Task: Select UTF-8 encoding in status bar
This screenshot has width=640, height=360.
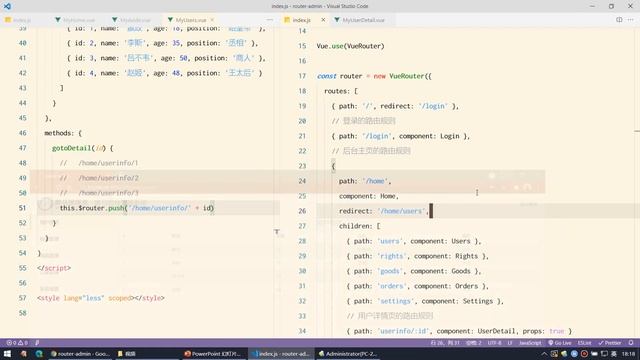Action: tap(494, 343)
